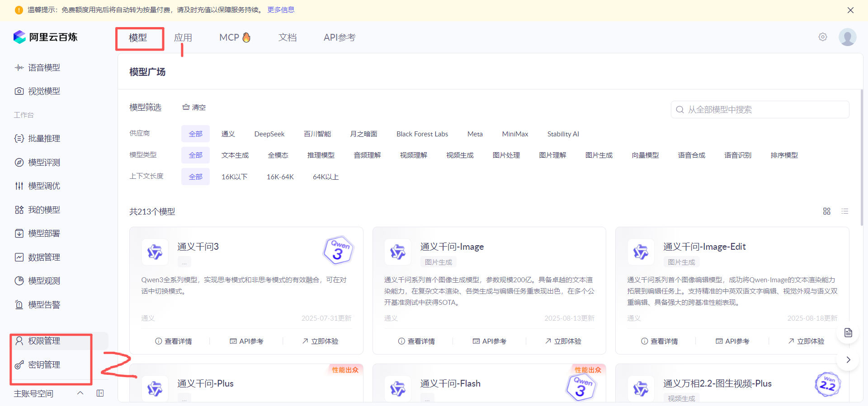This screenshot has height=406, width=868.
Task: Open the user avatar menu
Action: [848, 37]
